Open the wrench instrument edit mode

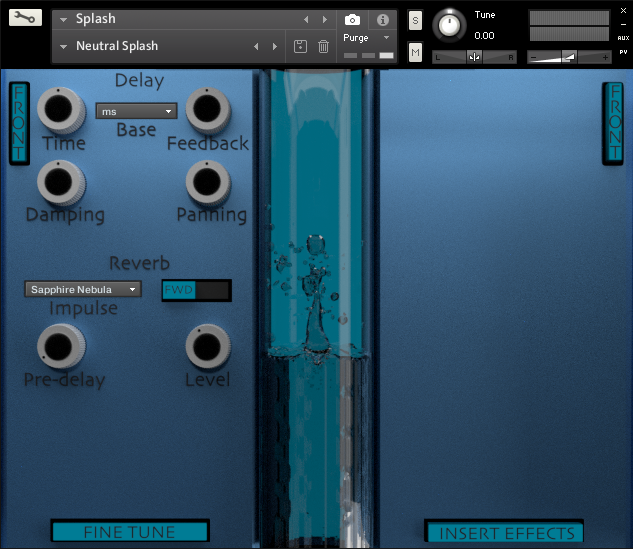pyautogui.click(x=25, y=18)
